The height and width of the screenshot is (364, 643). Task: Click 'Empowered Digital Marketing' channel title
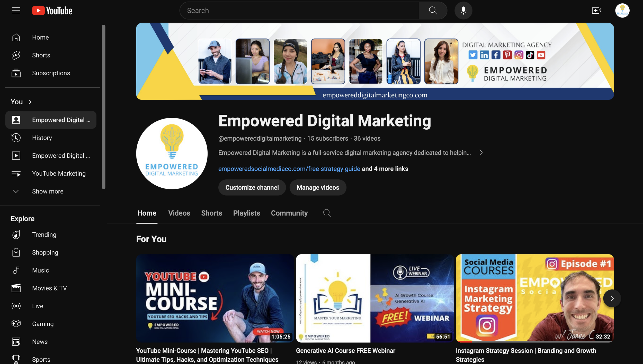[325, 121]
